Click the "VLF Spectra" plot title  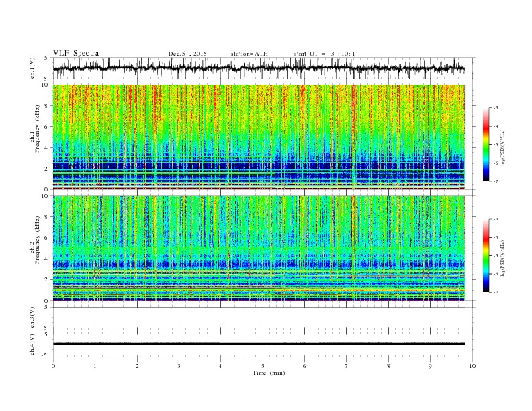(76, 53)
